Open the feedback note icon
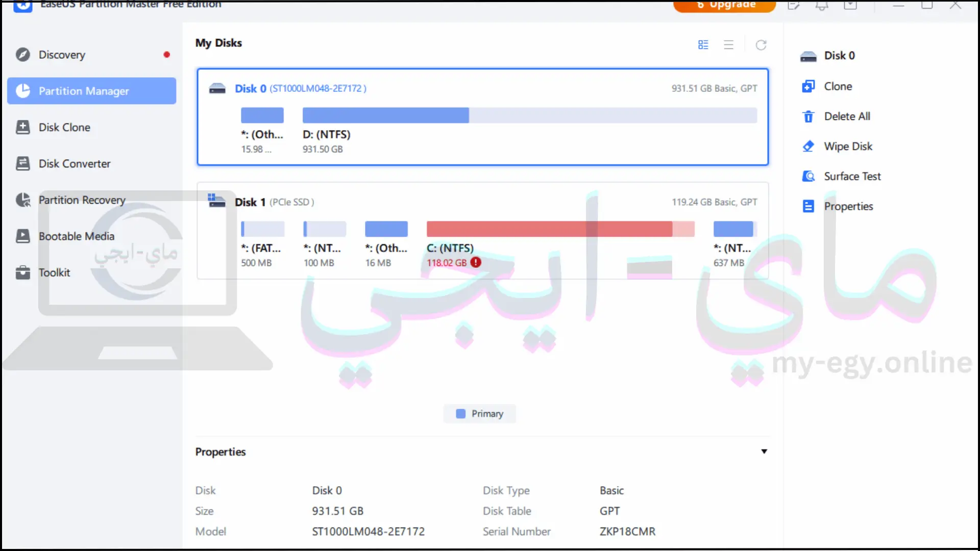Screen dimensions: 980x551 coord(793,6)
